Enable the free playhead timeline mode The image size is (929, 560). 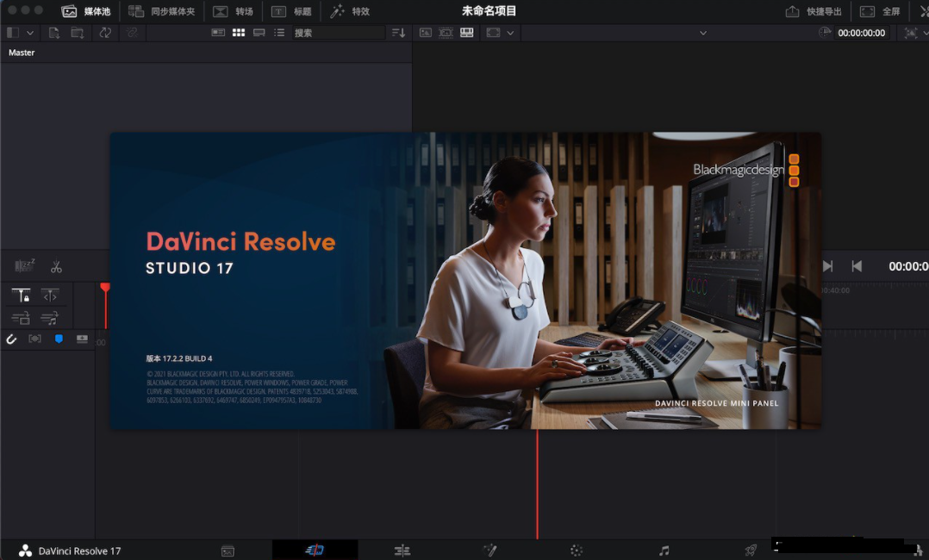click(50, 296)
